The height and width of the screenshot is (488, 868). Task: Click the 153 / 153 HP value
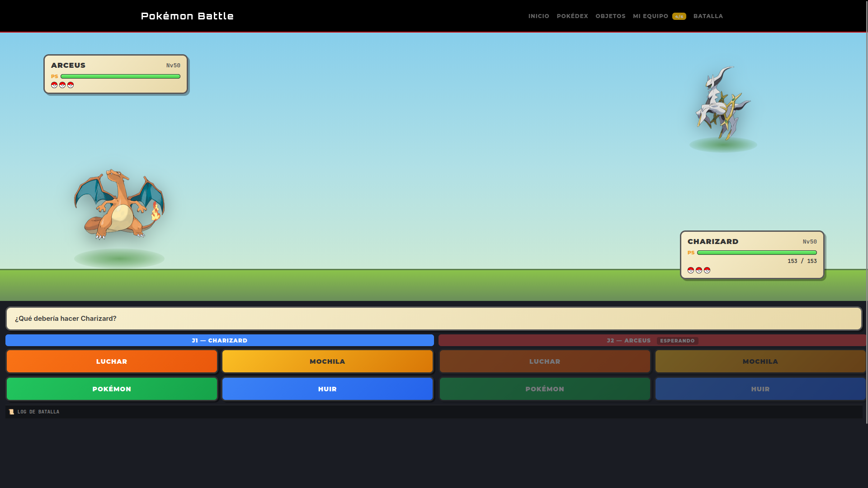[x=802, y=261]
